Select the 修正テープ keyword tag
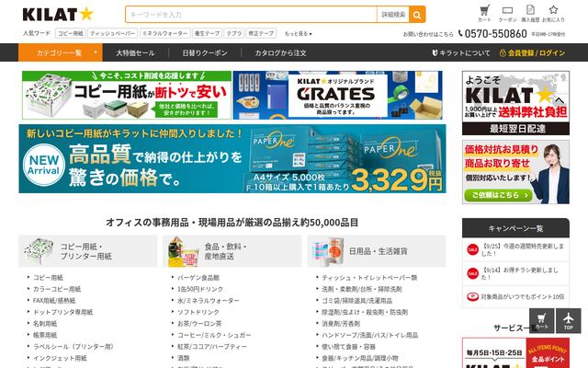The height and width of the screenshot is (368, 588). 261,33
